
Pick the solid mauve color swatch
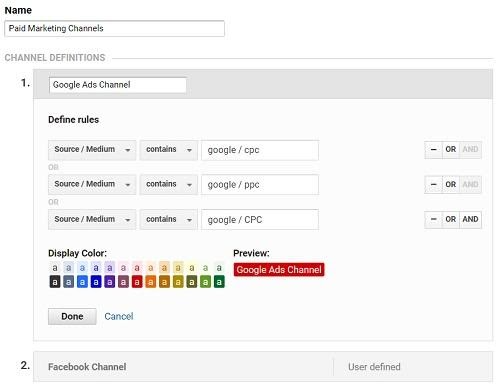123,282
